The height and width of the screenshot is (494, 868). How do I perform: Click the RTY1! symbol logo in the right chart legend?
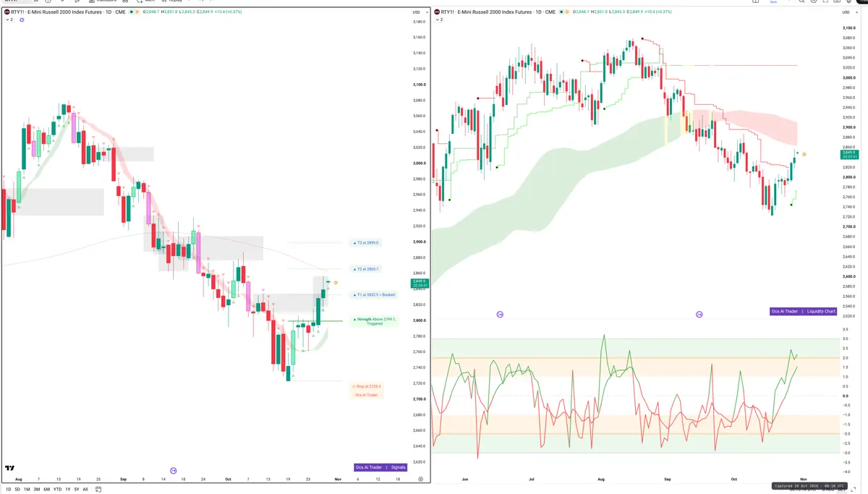436,12
